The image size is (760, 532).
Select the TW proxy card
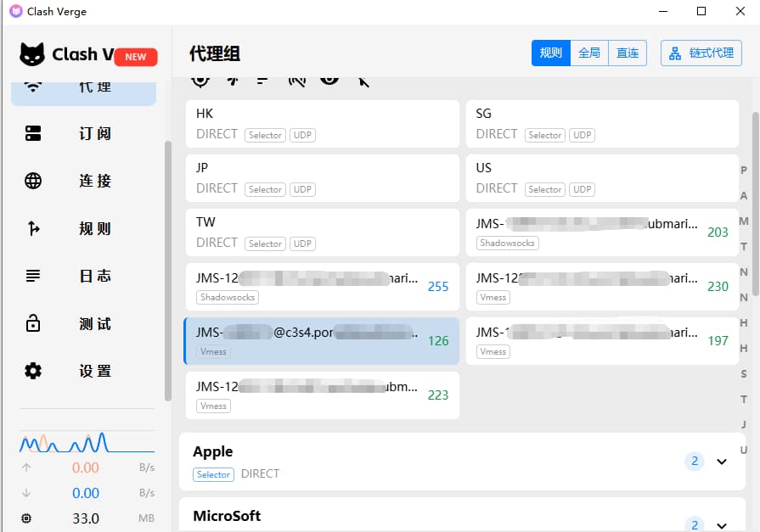[323, 232]
